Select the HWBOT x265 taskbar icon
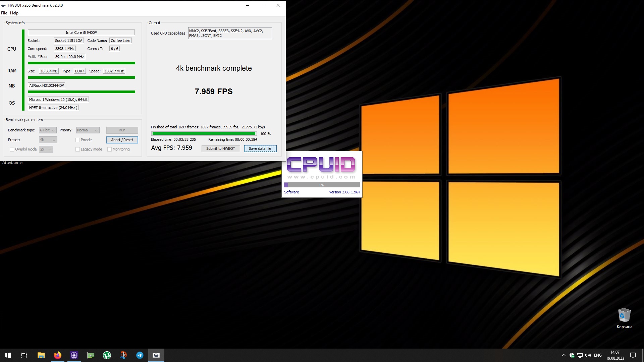Image resolution: width=644 pixels, height=362 pixels. [156, 355]
